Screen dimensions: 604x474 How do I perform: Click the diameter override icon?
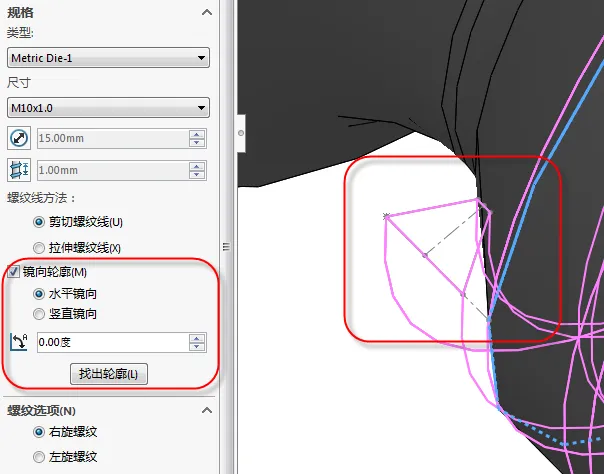tap(19, 138)
